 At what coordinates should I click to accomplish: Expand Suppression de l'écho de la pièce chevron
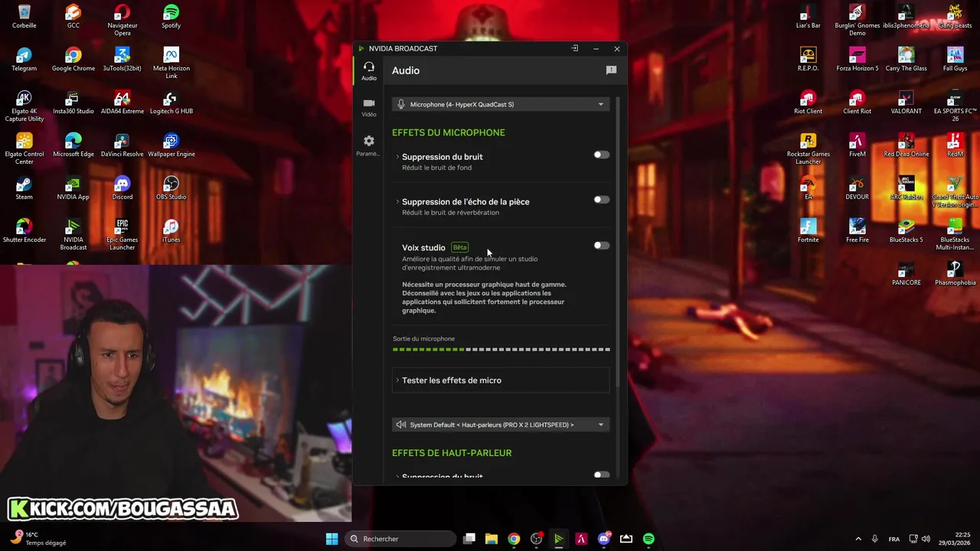click(397, 202)
